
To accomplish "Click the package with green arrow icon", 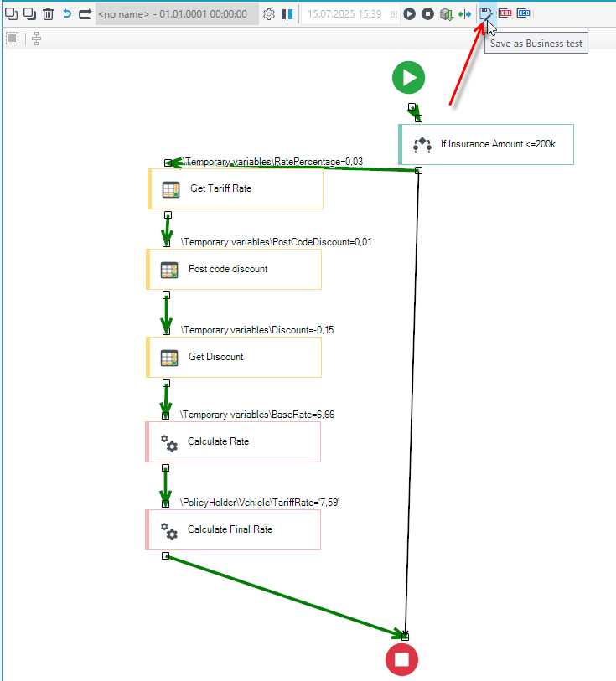I will tap(446, 14).
